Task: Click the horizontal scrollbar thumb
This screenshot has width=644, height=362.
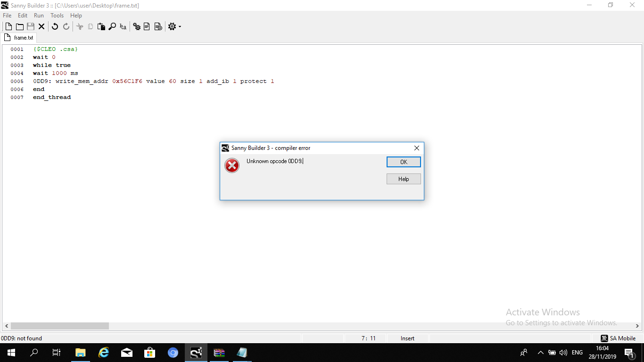Action: [x=60, y=326]
